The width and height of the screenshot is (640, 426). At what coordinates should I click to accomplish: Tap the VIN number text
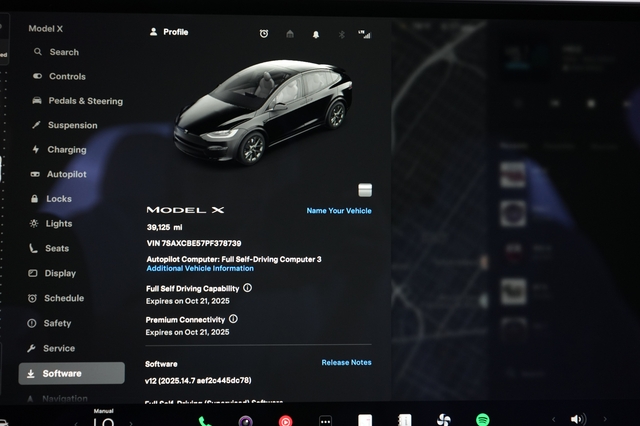click(194, 243)
